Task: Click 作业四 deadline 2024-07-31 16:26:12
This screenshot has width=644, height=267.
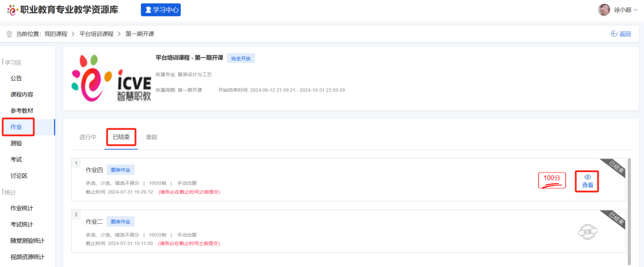Action: click(120, 192)
